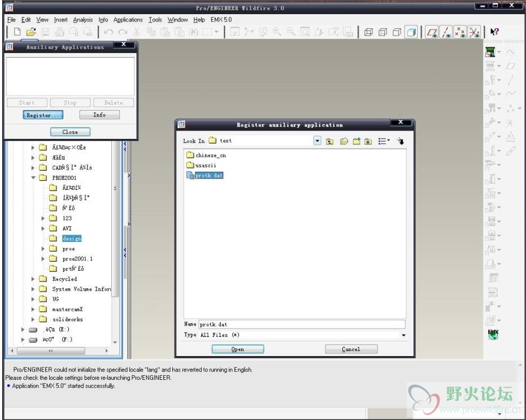Image resolution: width=526 pixels, height=420 pixels.
Task: Expand the UG folder node
Action: [33, 299]
